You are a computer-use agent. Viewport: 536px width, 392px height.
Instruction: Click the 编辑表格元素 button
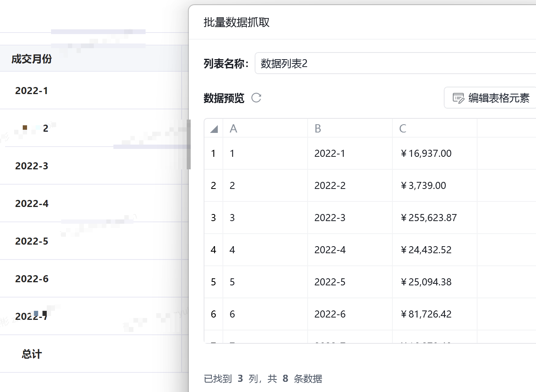pyautogui.click(x=490, y=98)
